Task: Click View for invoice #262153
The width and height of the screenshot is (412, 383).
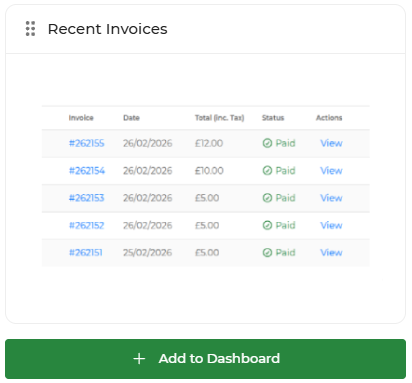Action: click(331, 198)
